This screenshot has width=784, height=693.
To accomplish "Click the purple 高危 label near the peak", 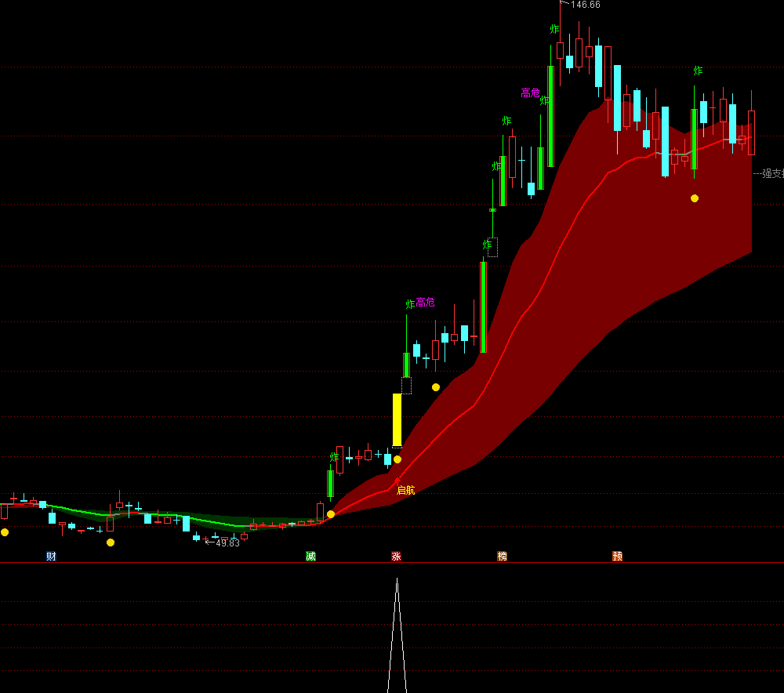I will [530, 93].
